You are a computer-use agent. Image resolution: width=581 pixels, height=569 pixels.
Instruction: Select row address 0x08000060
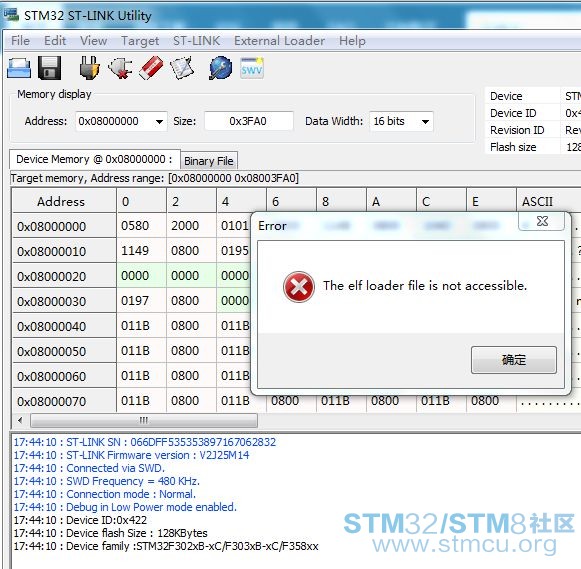point(64,376)
